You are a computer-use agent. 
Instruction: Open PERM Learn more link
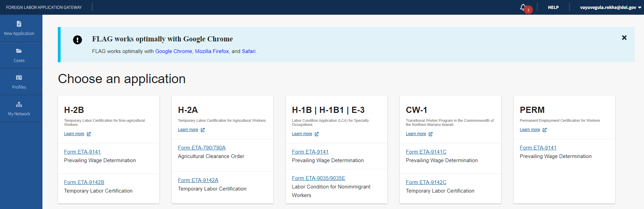point(530,130)
